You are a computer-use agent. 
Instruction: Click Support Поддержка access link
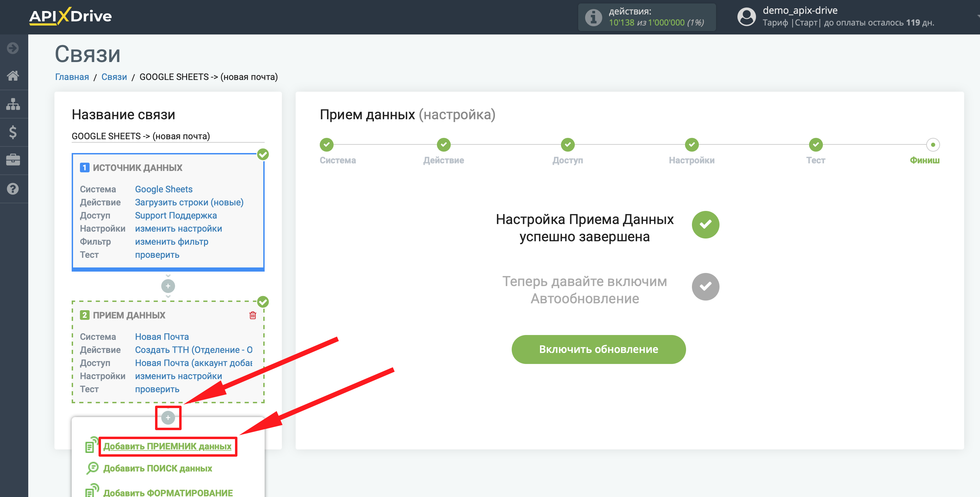click(176, 215)
